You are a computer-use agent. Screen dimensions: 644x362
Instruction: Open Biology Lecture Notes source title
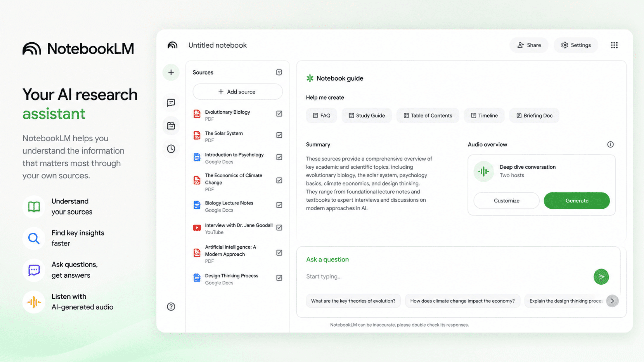[229, 203]
